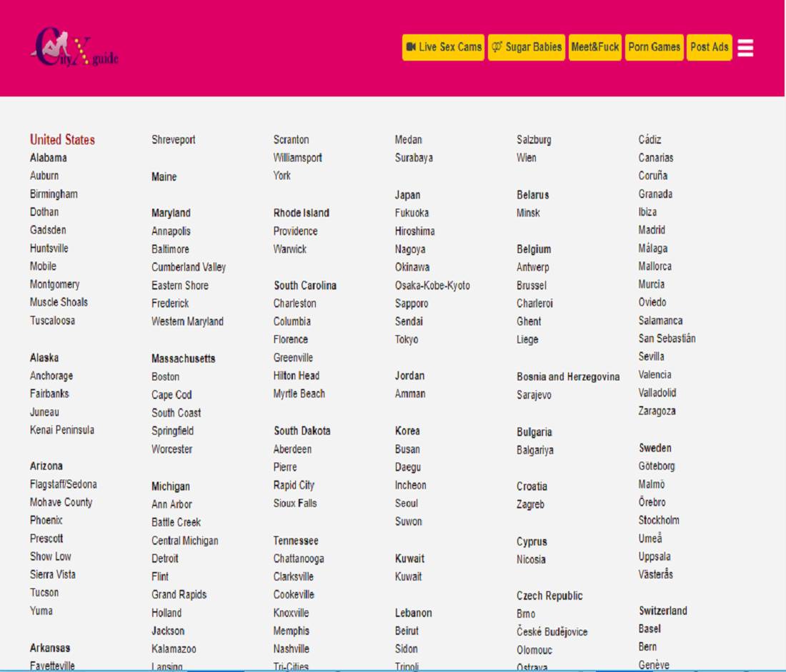
Task: Select Detroit under Michigan
Action: (x=165, y=558)
